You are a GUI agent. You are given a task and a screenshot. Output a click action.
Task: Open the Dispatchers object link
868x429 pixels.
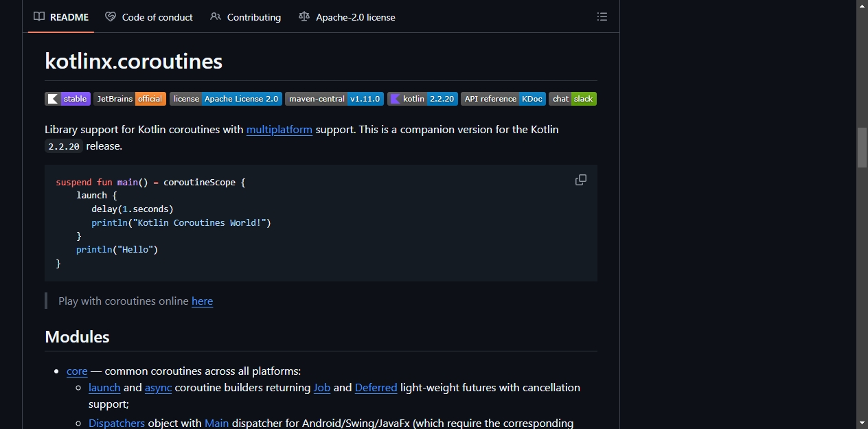[x=117, y=423]
